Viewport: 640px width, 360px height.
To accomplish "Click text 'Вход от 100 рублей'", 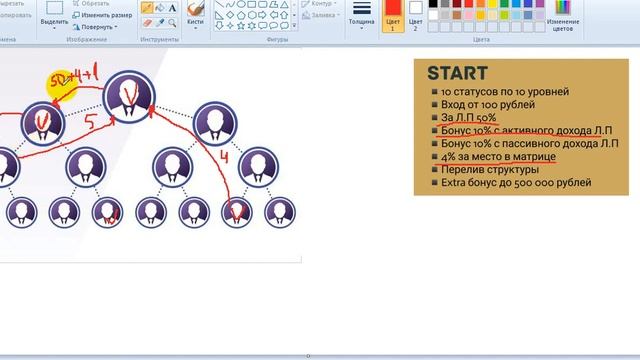I will 488,104.
